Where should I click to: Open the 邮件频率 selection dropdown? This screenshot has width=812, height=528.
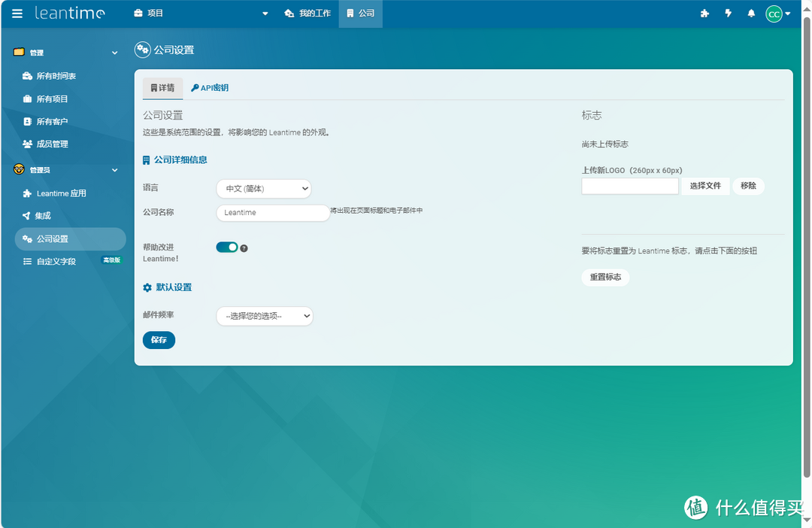pyautogui.click(x=264, y=316)
